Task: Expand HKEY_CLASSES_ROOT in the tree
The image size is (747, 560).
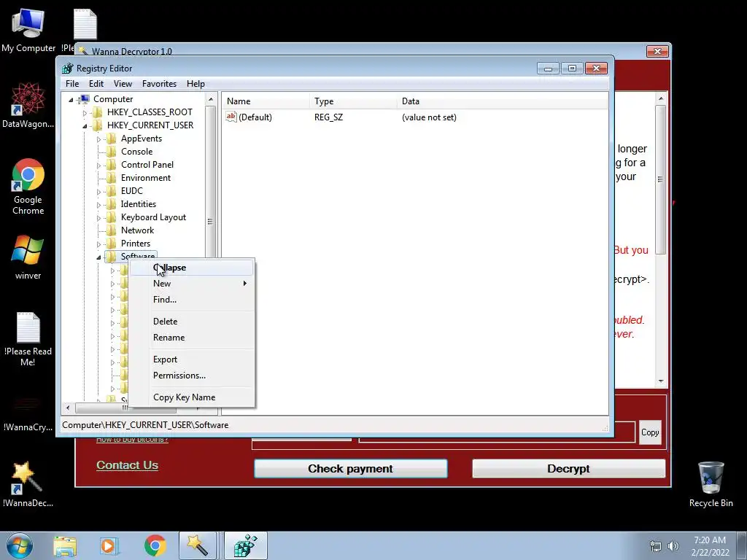Action: coord(85,113)
